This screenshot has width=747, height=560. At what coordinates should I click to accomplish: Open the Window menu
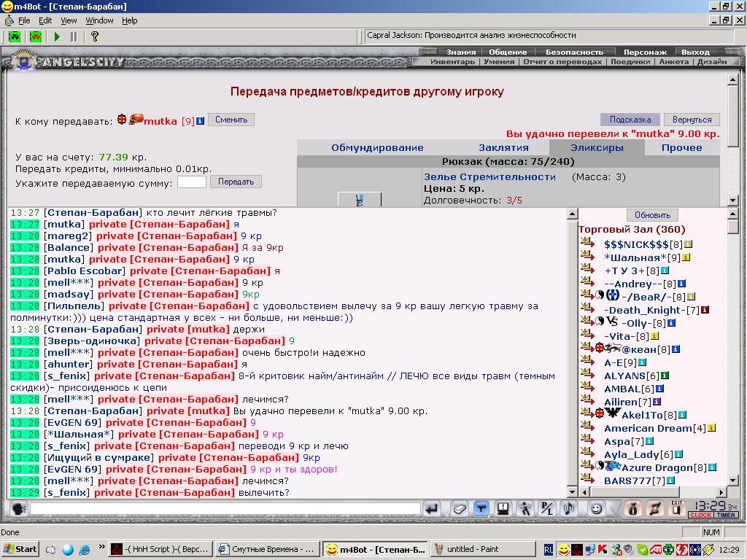(x=99, y=20)
